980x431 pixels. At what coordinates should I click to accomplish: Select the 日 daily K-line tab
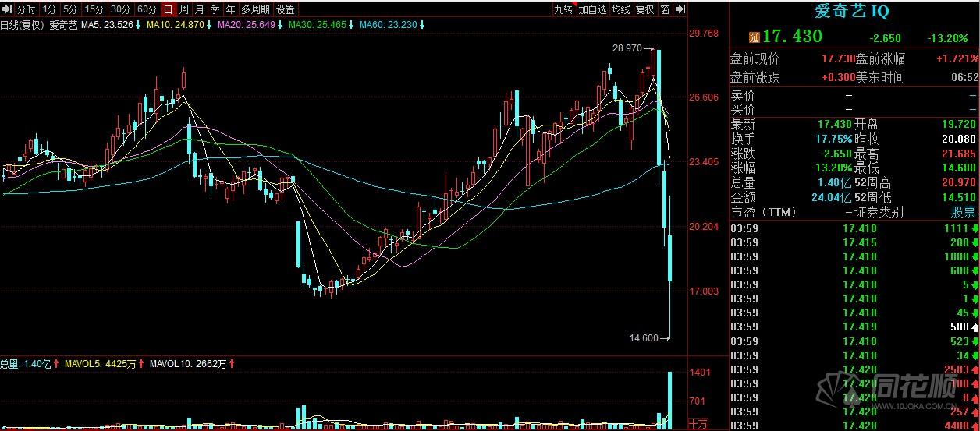pyautogui.click(x=168, y=9)
